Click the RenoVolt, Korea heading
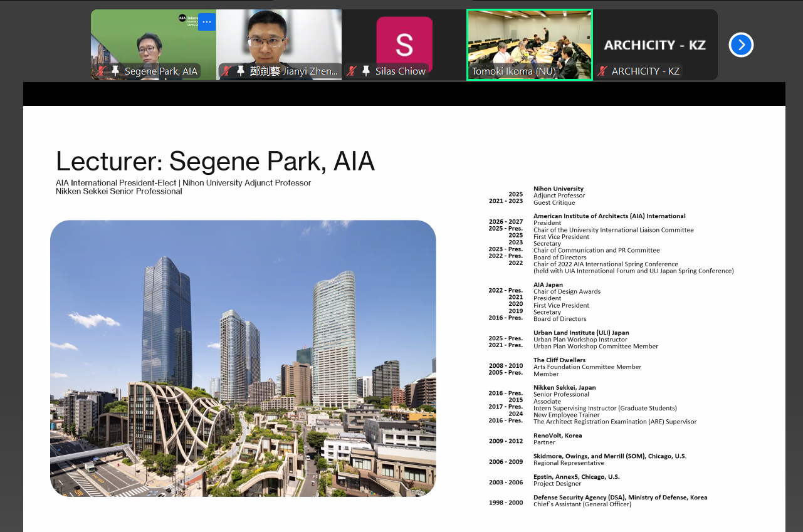 [x=558, y=436]
